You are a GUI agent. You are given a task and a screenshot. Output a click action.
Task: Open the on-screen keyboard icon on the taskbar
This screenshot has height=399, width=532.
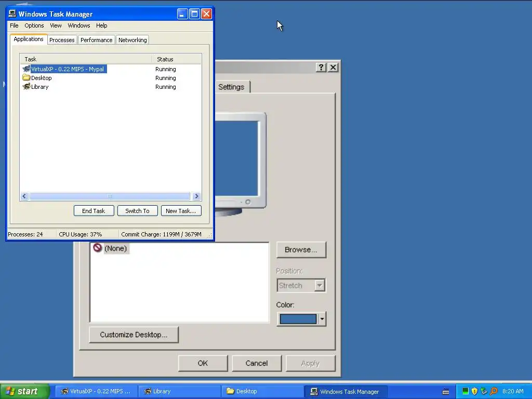446,392
